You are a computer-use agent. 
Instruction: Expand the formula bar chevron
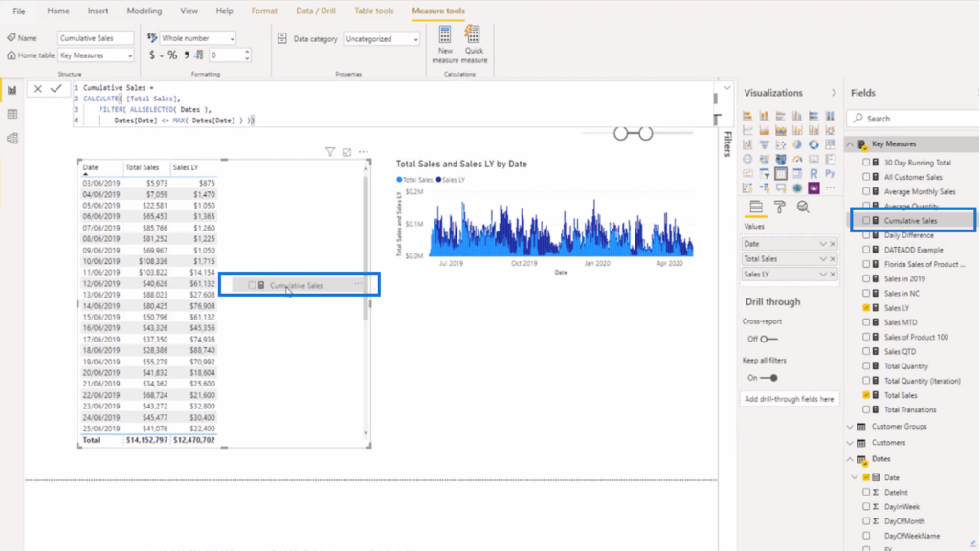727,88
